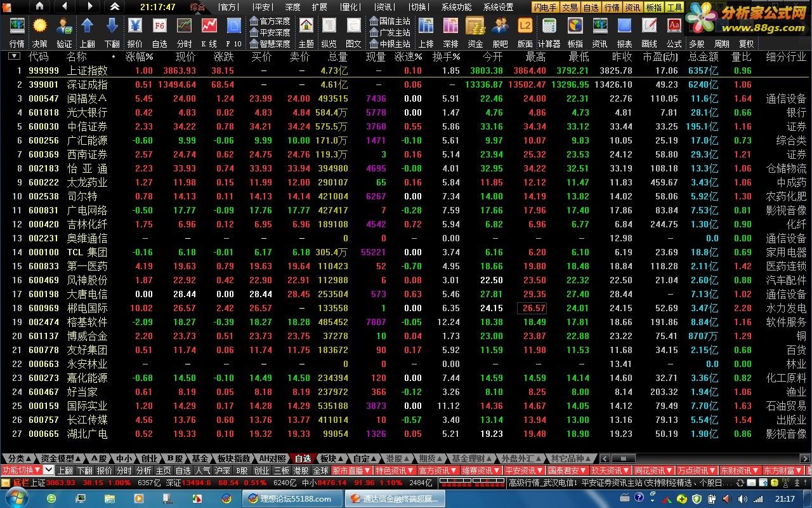Open the F6 自选 toolbar icon
Screen dimensions: 812x508
click(160, 32)
